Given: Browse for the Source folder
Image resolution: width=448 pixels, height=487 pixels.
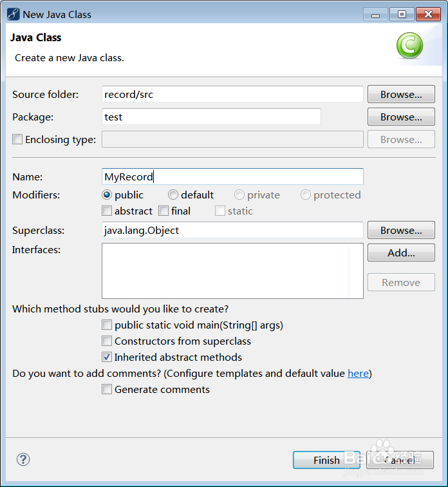Looking at the screenshot, I should click(401, 94).
